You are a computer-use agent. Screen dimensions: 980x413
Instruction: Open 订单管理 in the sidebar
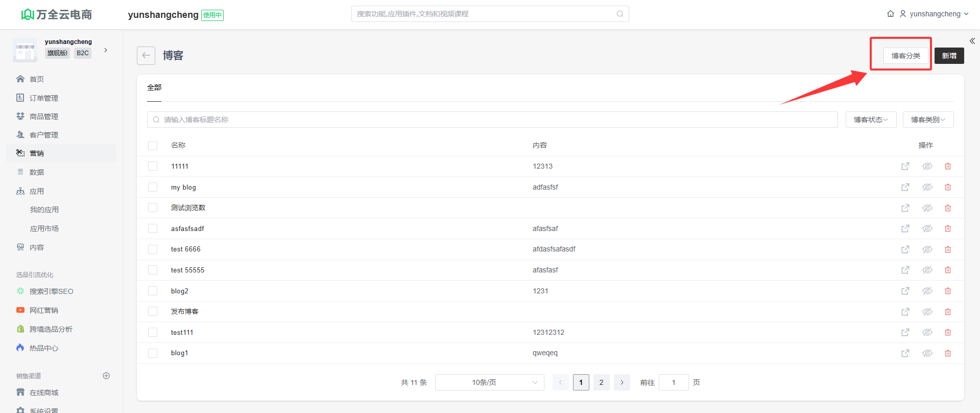[44, 98]
